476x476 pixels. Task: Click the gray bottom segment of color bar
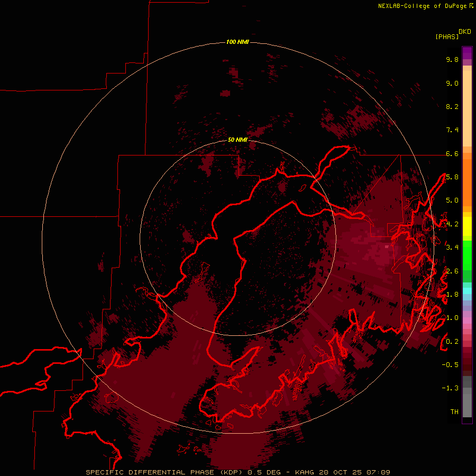[467, 402]
